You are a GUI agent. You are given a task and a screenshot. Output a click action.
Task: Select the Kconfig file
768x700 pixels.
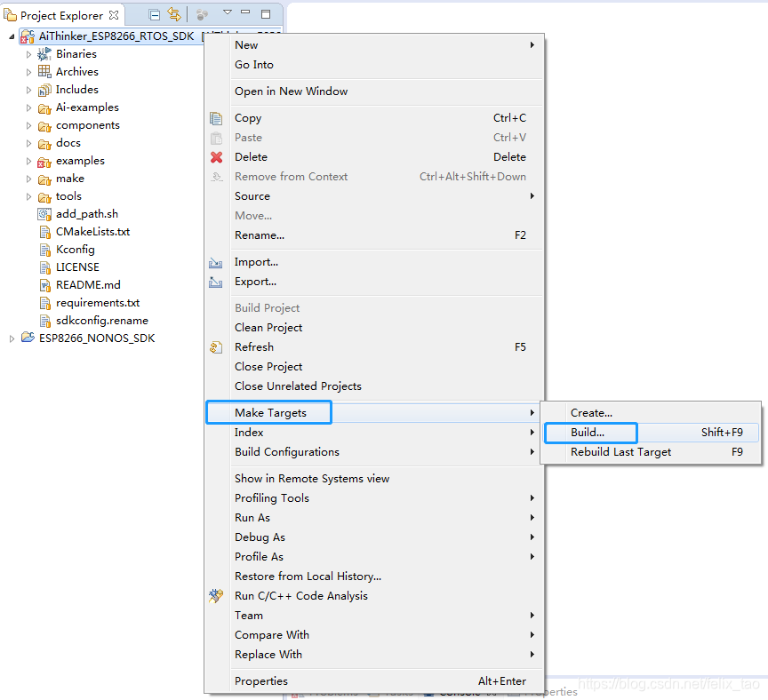(76, 250)
